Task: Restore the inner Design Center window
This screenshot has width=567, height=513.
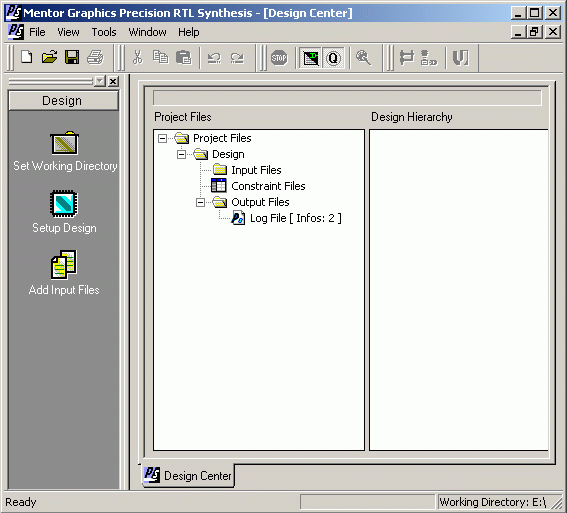Action: click(534, 32)
